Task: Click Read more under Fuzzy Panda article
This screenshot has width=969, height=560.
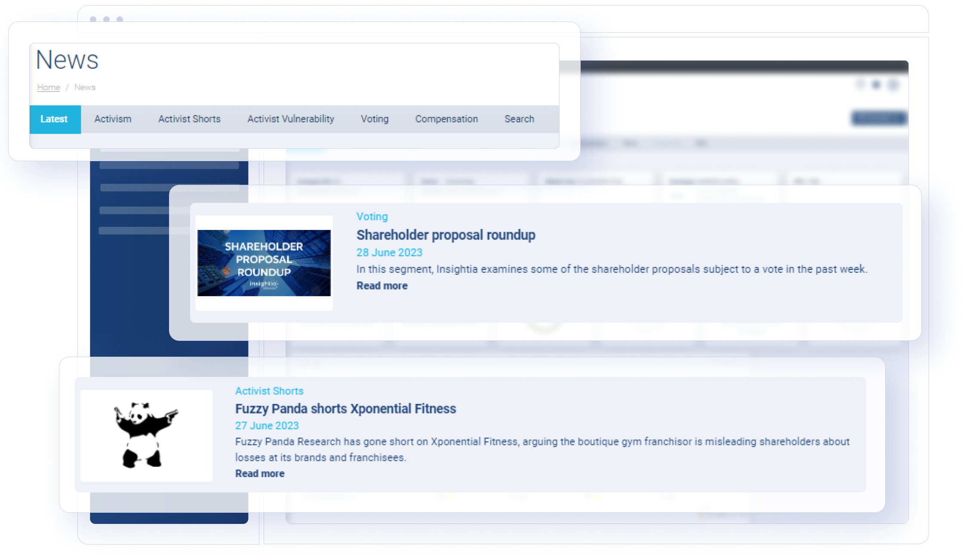Action: tap(260, 473)
